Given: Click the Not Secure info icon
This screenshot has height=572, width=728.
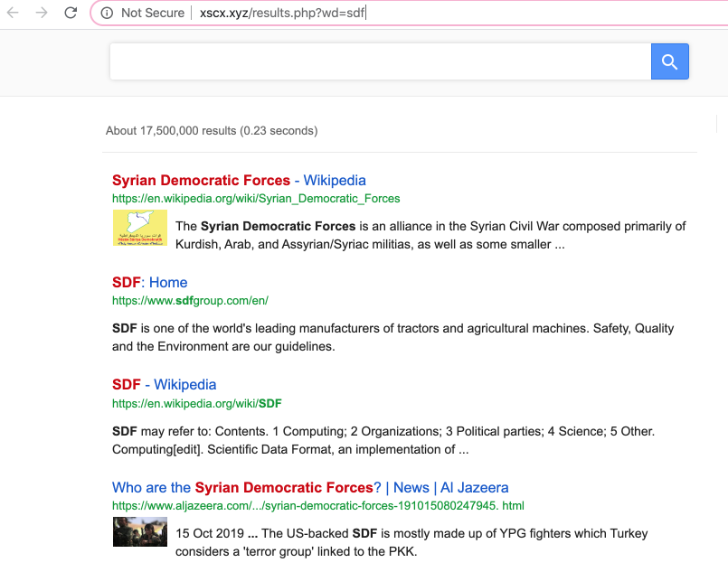Looking at the screenshot, I should pyautogui.click(x=107, y=13).
